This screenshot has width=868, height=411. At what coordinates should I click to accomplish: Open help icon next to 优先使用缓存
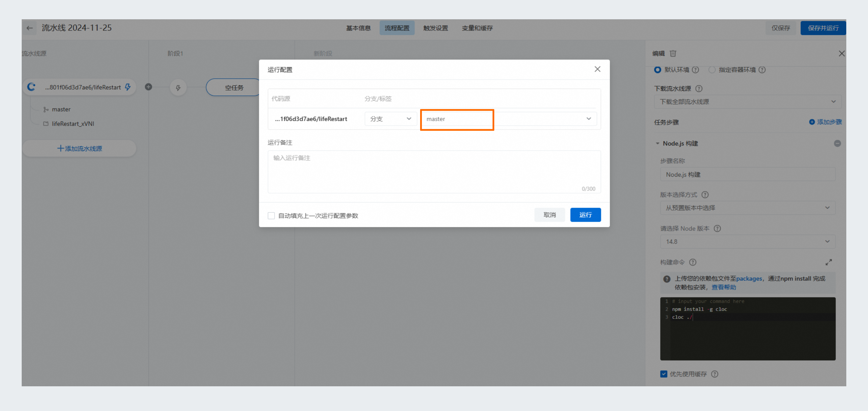[715, 374]
